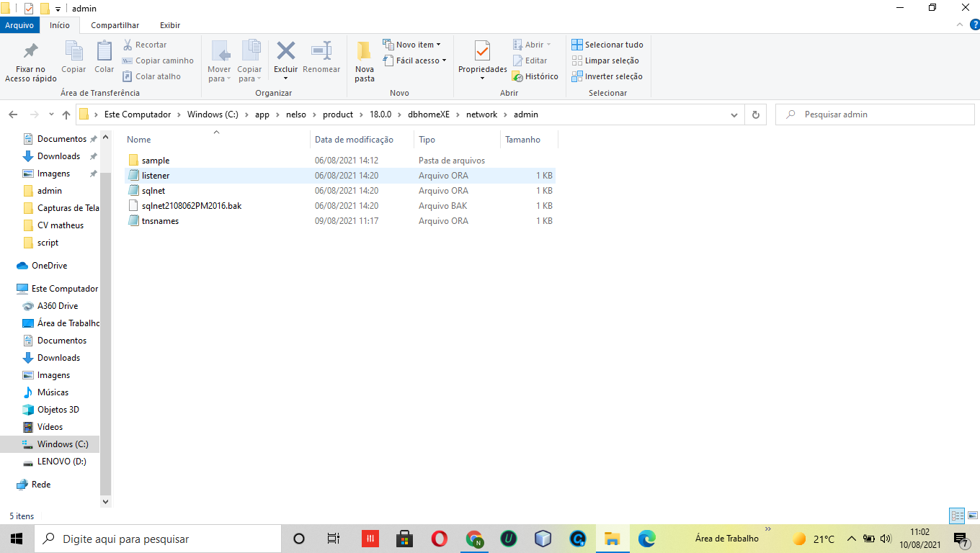Sort by Nome column header
This screenshot has width=980, height=553.
point(139,140)
